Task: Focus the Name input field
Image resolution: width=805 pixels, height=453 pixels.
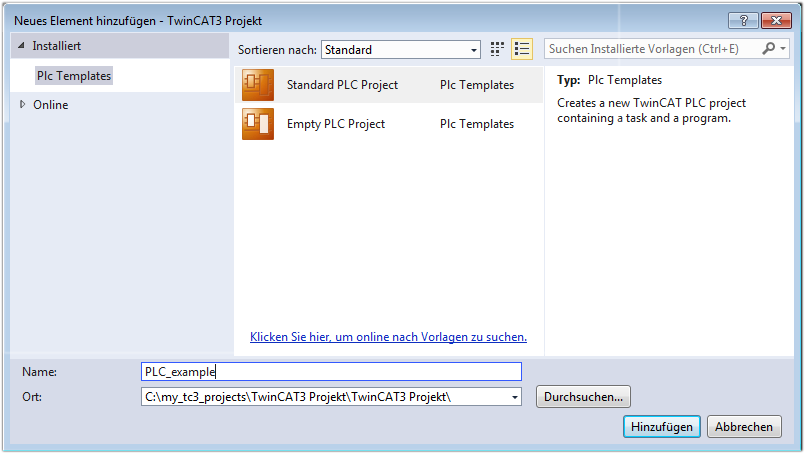Action: pos(331,372)
